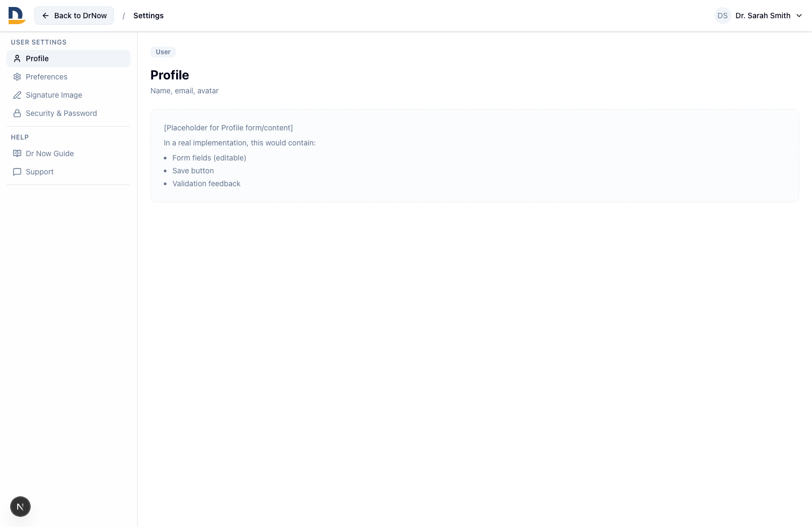Click the Support chat bubble icon
This screenshot has width=812, height=527.
point(17,172)
